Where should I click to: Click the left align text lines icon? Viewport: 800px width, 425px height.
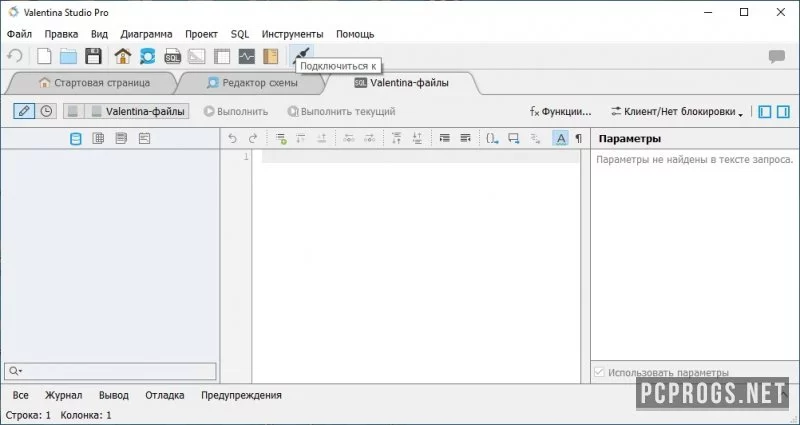pos(445,138)
